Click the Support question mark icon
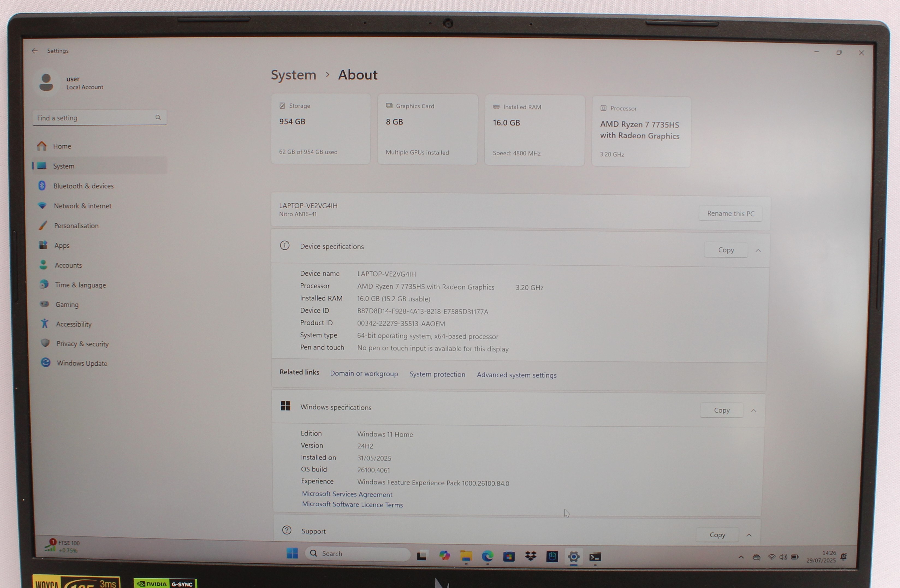900x588 pixels. point(287,530)
